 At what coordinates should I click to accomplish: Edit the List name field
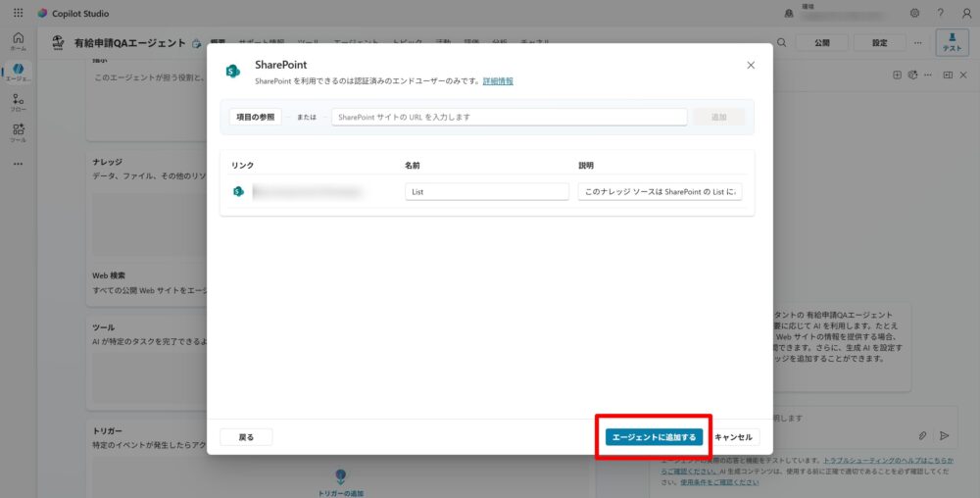[486, 192]
